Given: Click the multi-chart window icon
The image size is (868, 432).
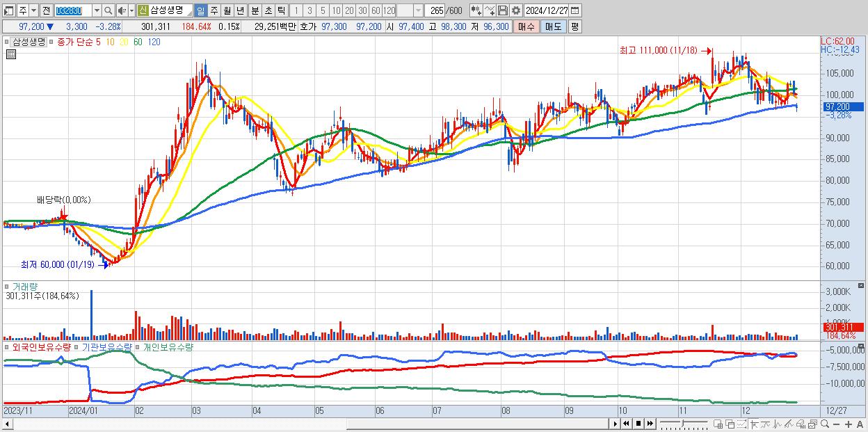Looking at the screenshot, I should click(812, 424).
